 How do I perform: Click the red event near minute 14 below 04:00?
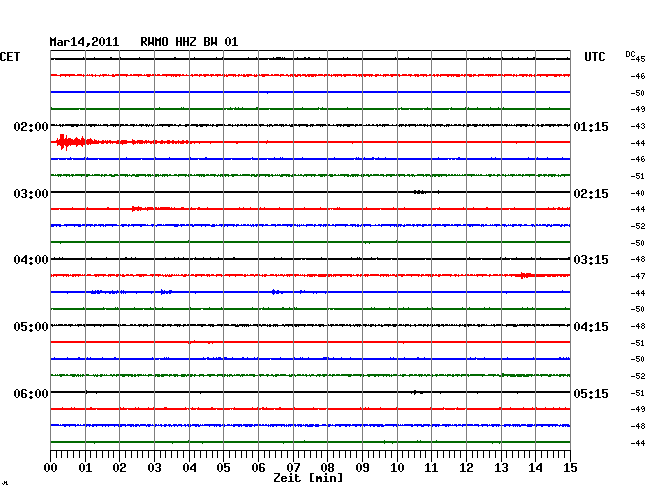(x=526, y=275)
